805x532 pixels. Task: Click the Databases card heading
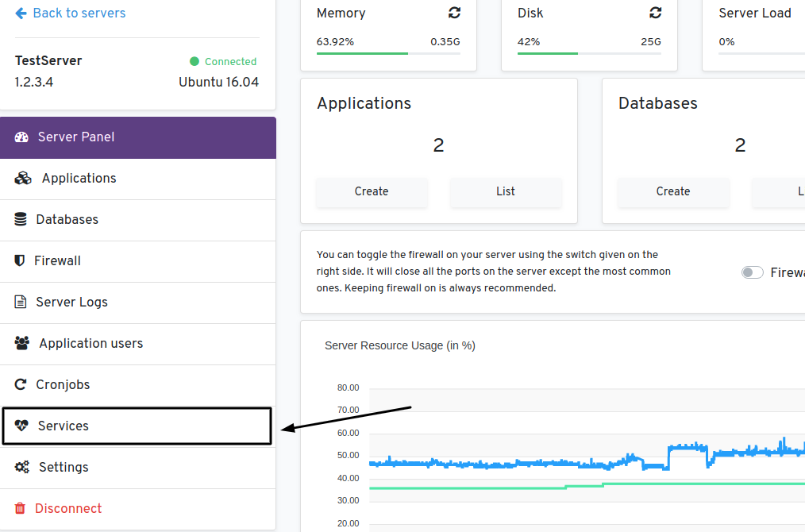(657, 103)
